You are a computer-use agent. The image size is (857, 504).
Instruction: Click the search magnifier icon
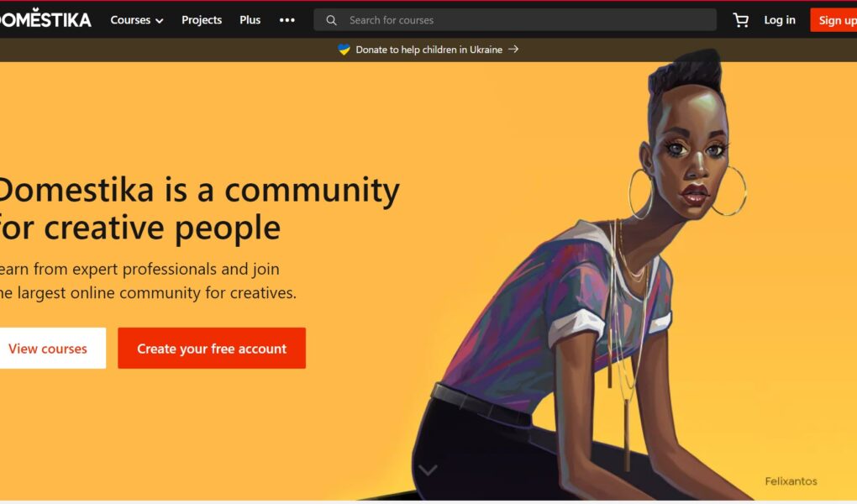pos(331,20)
